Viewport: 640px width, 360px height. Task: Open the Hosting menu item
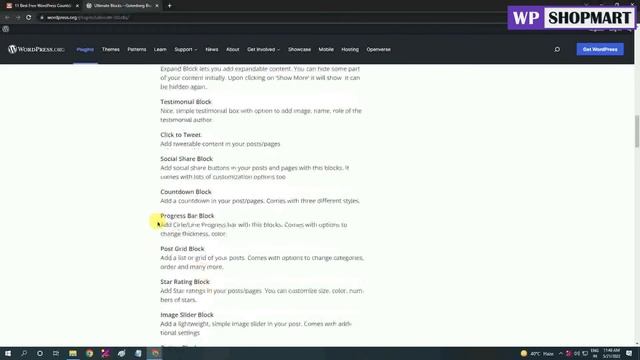click(x=350, y=49)
